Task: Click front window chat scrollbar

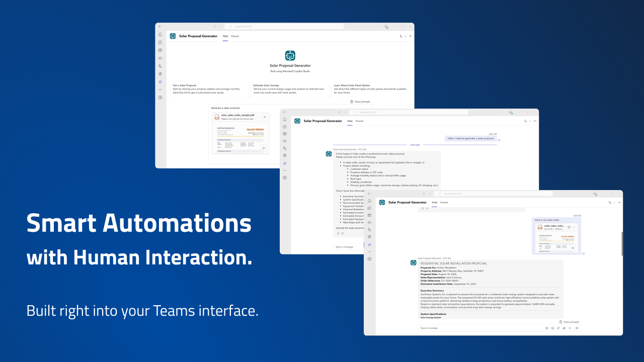Action: [x=622, y=244]
